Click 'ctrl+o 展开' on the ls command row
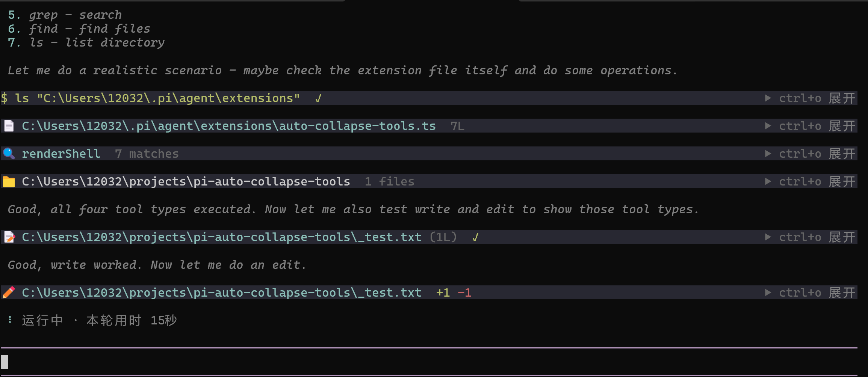 coord(817,98)
